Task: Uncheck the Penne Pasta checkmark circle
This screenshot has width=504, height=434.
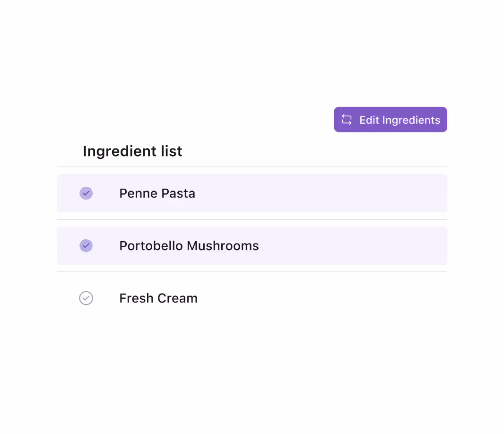Action: pos(86,193)
